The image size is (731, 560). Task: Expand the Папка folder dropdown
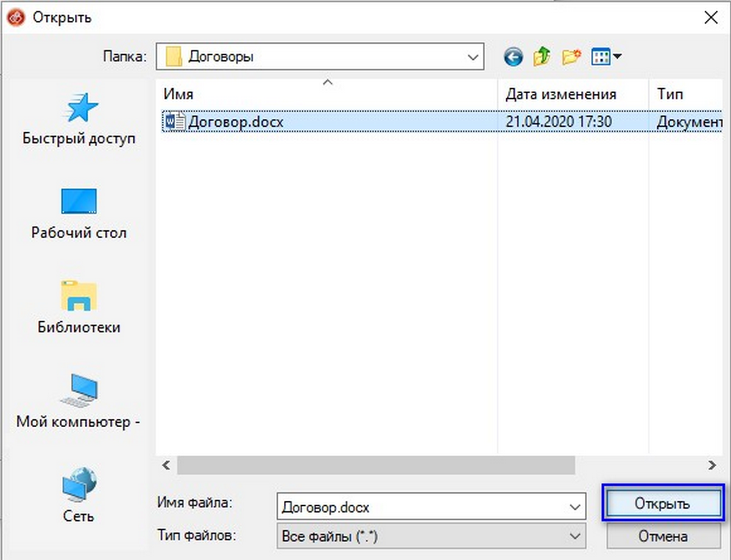(472, 57)
